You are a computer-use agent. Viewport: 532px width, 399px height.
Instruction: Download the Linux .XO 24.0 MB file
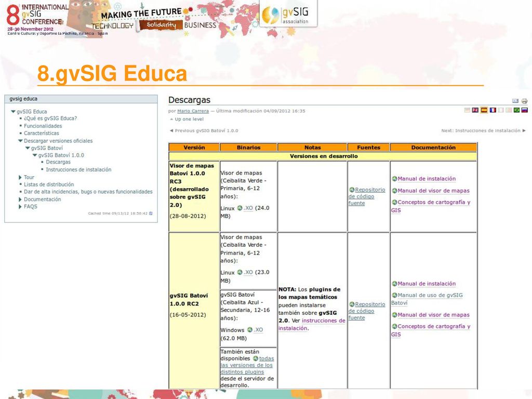click(x=248, y=208)
